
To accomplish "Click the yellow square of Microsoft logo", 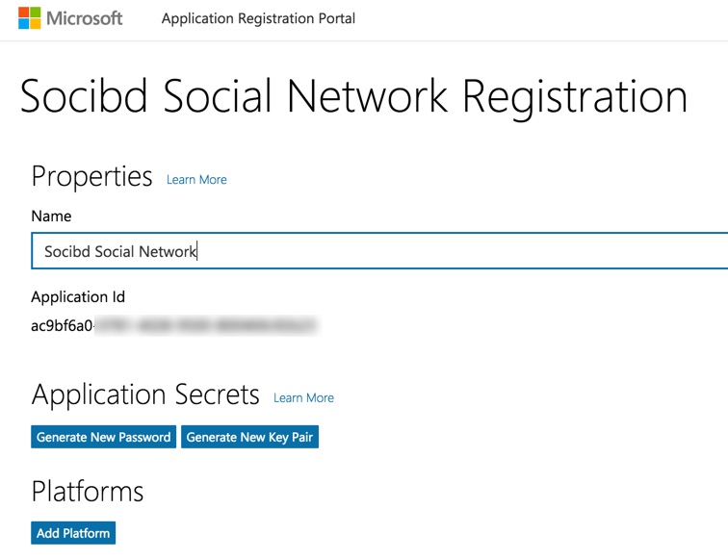I will (x=36, y=24).
